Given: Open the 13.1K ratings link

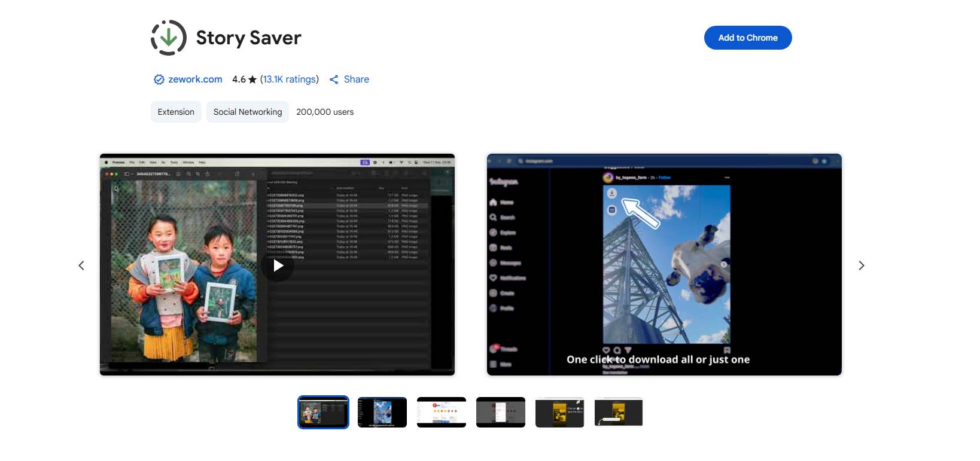Looking at the screenshot, I should point(289,80).
